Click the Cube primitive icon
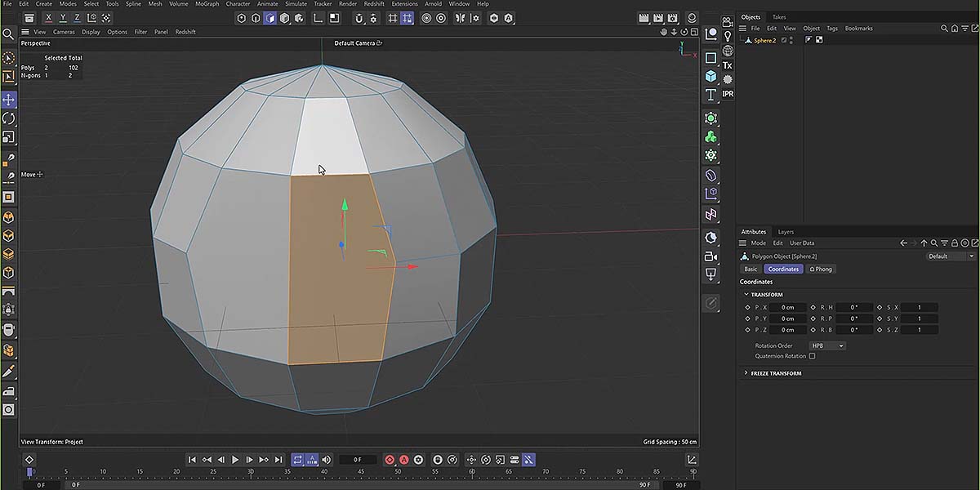Image resolution: width=980 pixels, height=490 pixels. pyautogui.click(x=711, y=76)
